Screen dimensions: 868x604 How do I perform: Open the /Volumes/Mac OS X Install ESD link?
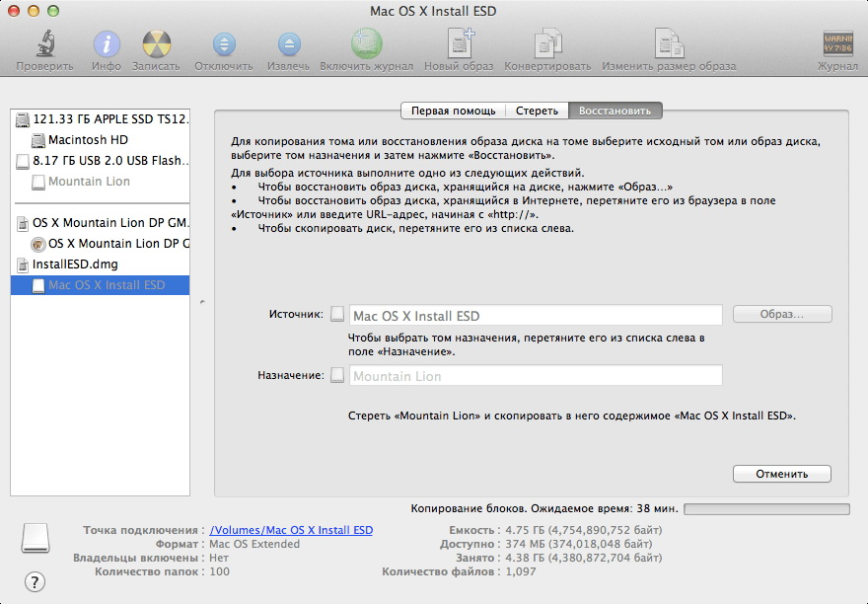point(291,530)
